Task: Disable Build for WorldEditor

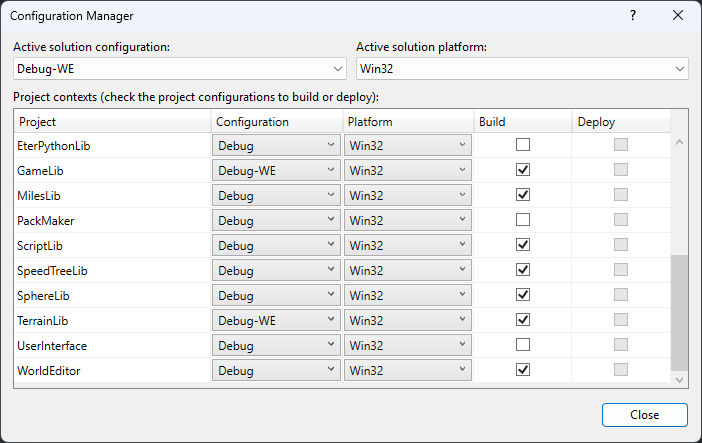Action: pyautogui.click(x=522, y=370)
